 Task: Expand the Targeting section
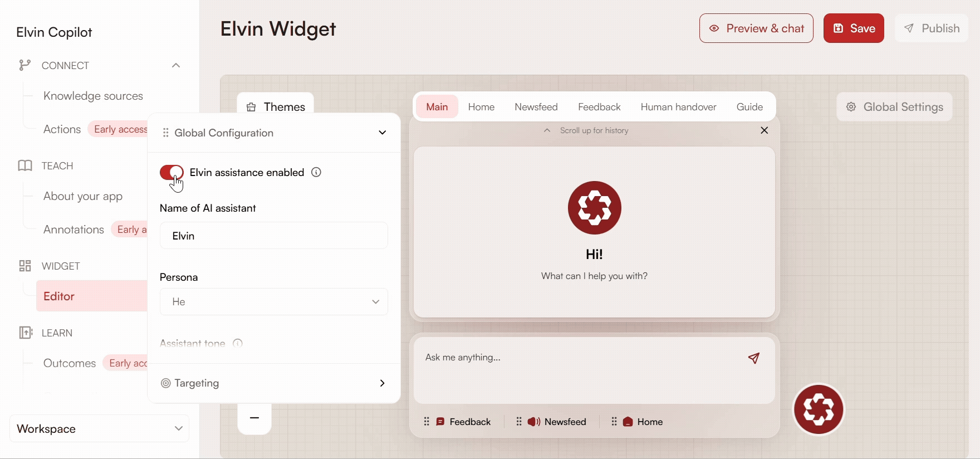[382, 383]
